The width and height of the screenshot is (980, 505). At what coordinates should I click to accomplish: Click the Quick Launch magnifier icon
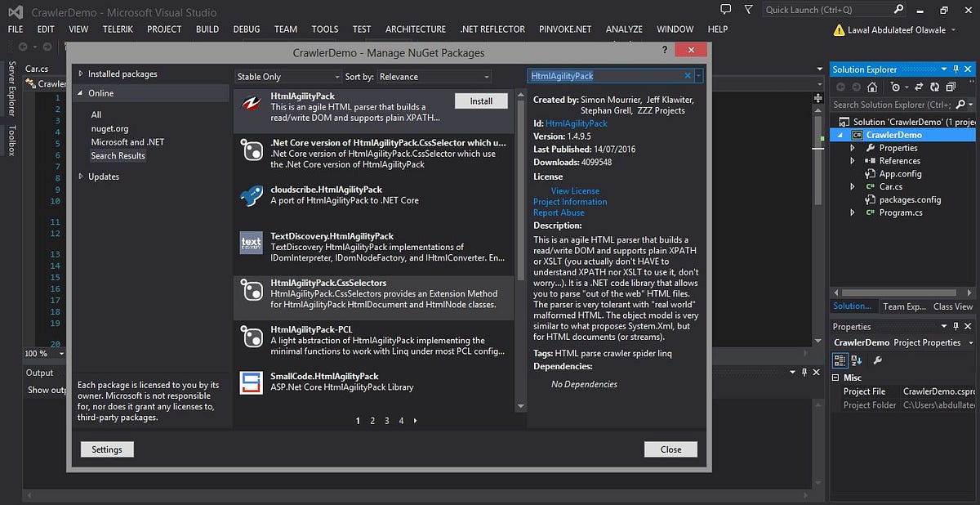click(898, 10)
